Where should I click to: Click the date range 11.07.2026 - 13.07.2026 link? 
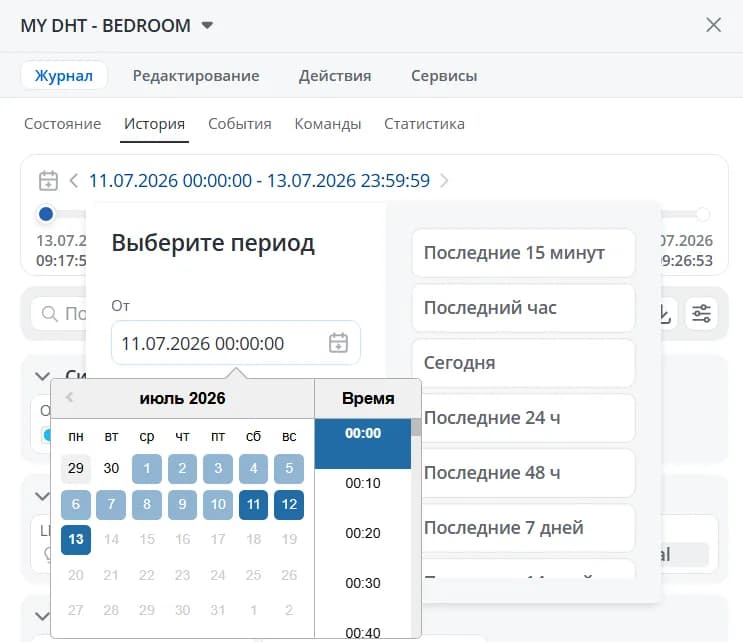(260, 181)
